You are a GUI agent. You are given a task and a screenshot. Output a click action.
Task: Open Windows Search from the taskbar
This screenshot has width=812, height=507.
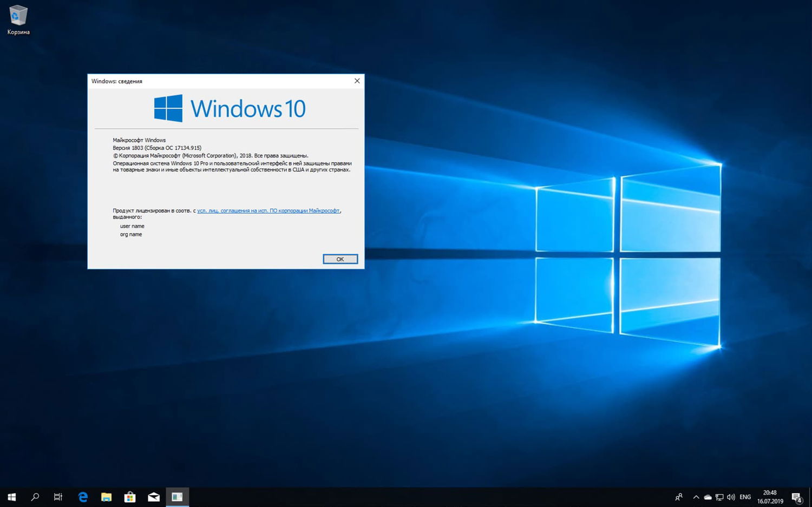[x=35, y=497]
